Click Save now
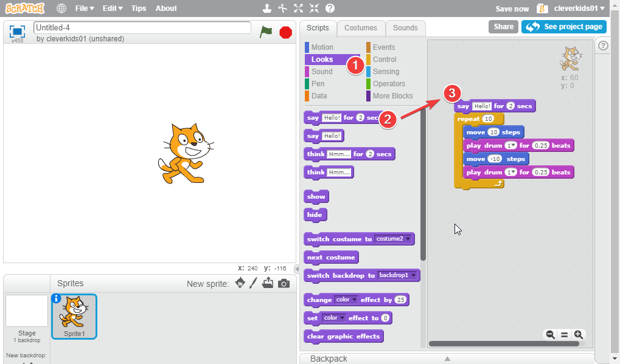 click(512, 9)
